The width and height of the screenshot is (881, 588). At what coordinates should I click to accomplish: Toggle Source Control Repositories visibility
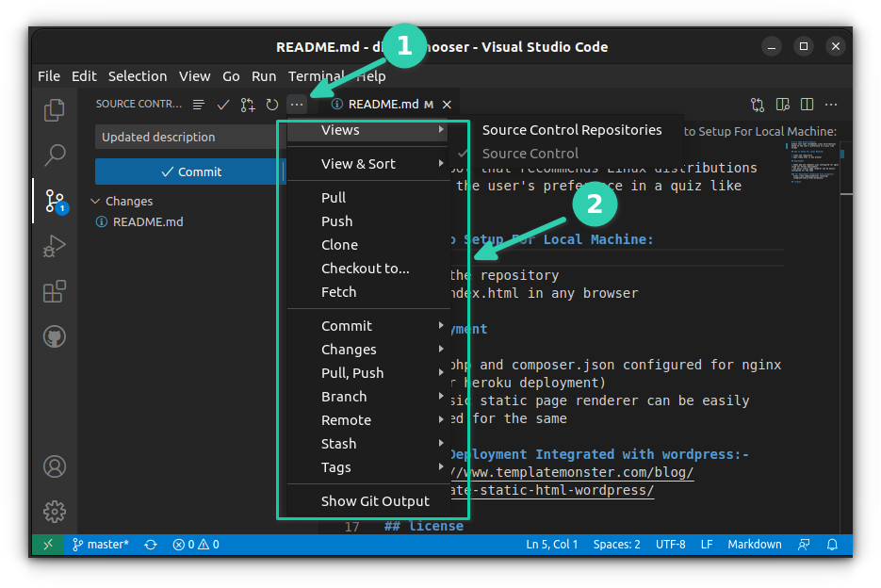click(x=572, y=130)
